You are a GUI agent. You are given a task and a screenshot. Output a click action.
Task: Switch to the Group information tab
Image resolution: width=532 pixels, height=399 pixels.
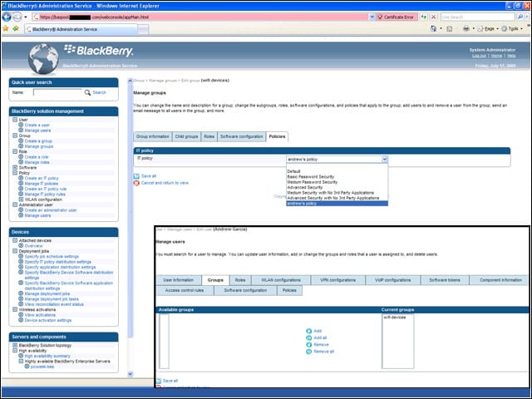point(153,136)
